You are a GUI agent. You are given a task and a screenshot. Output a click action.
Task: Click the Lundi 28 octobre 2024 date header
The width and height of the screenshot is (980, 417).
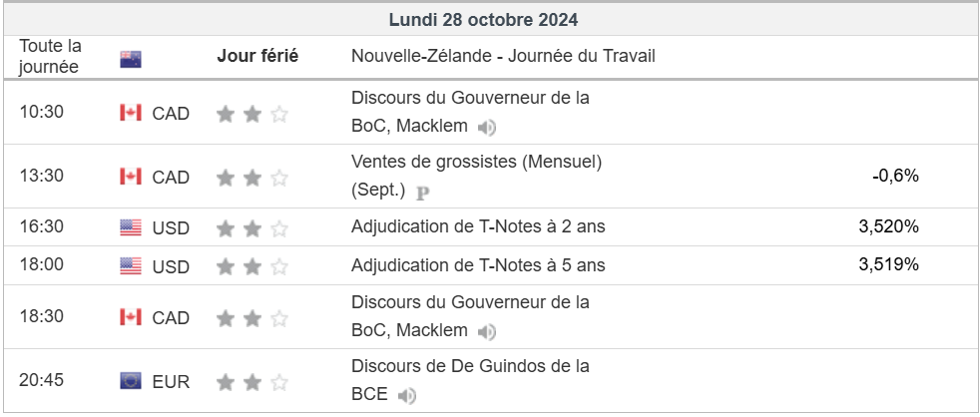click(484, 20)
